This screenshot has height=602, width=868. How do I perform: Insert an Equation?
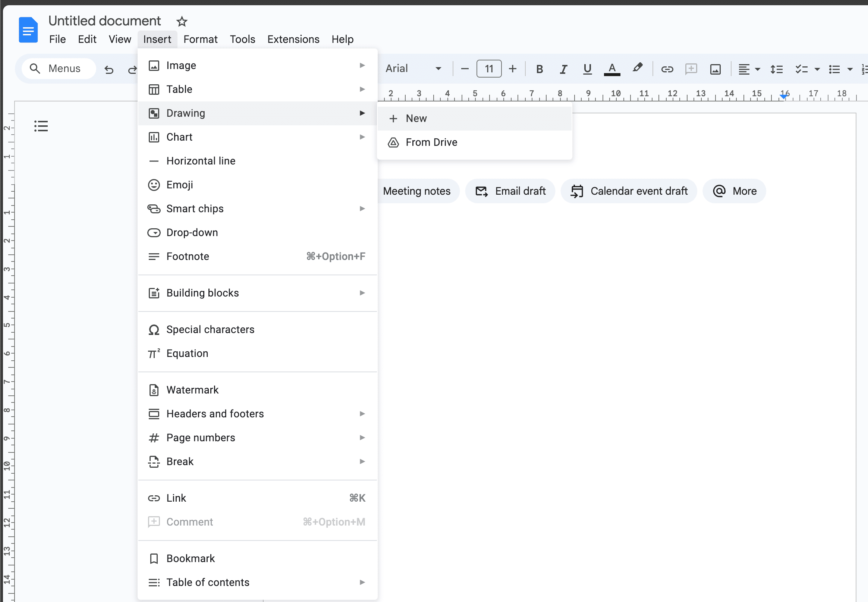tap(258, 354)
